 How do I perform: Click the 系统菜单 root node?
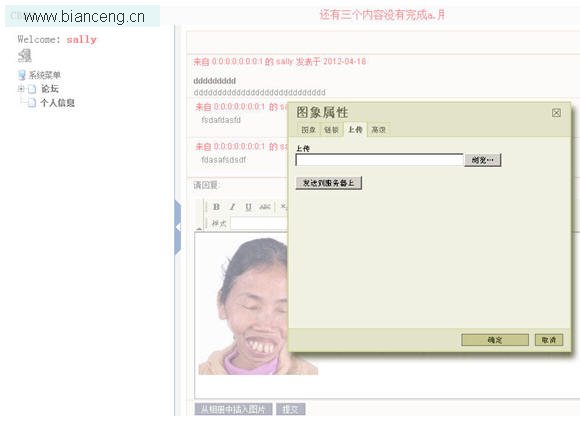point(45,75)
